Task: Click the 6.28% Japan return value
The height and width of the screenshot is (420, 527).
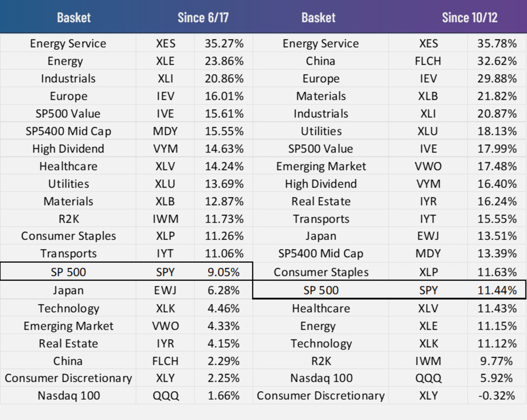Action: tap(224, 290)
